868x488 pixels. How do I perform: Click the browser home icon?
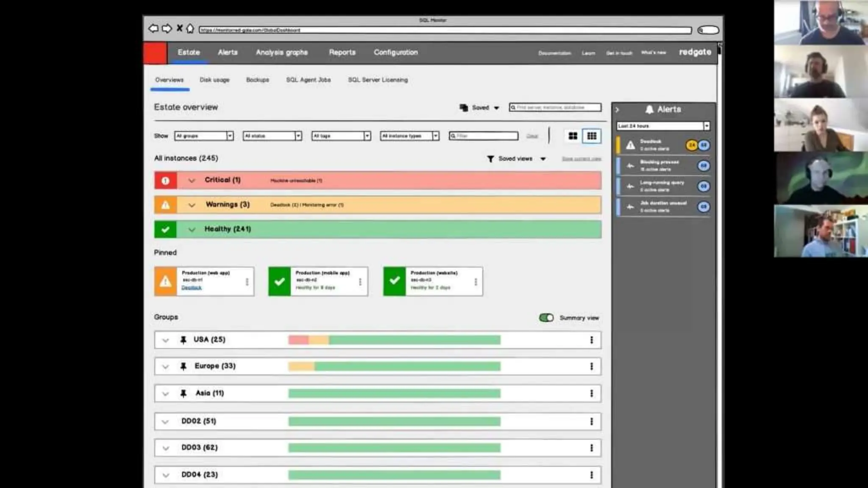click(190, 28)
